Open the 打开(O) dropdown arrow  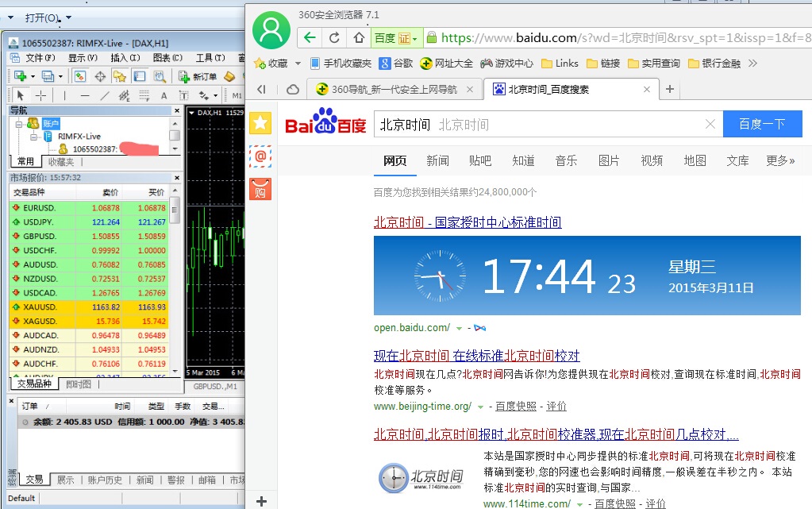[x=68, y=18]
